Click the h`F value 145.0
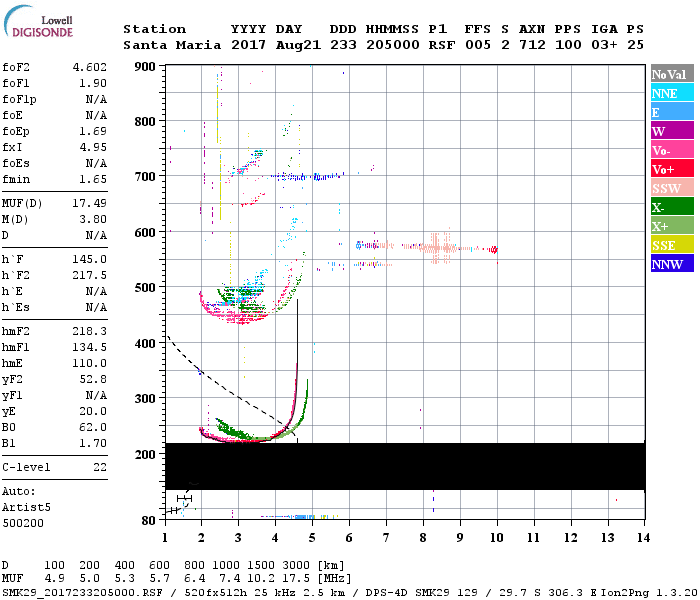 90,259
